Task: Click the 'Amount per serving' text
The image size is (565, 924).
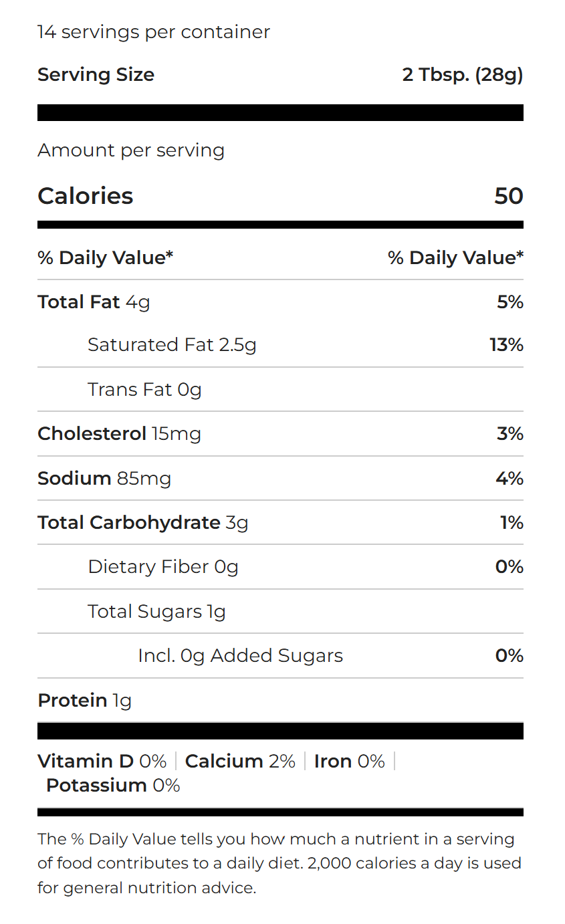Action: [131, 150]
